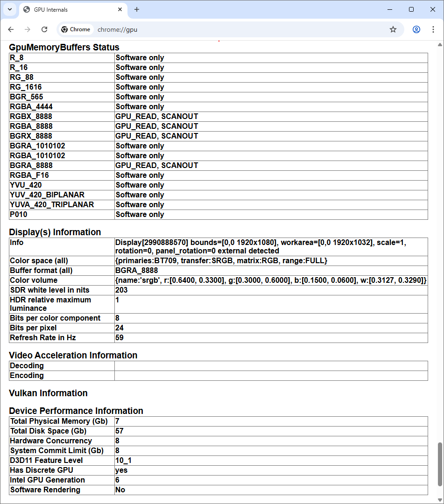
Task: Click the D3D11 Feature Level value 10_1
Action: (x=123, y=461)
